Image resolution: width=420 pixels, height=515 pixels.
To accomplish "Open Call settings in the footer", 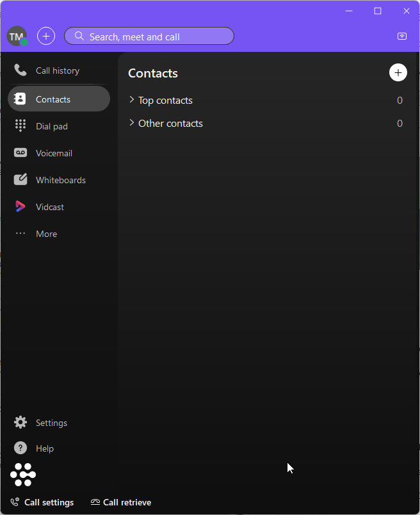I will [42, 503].
